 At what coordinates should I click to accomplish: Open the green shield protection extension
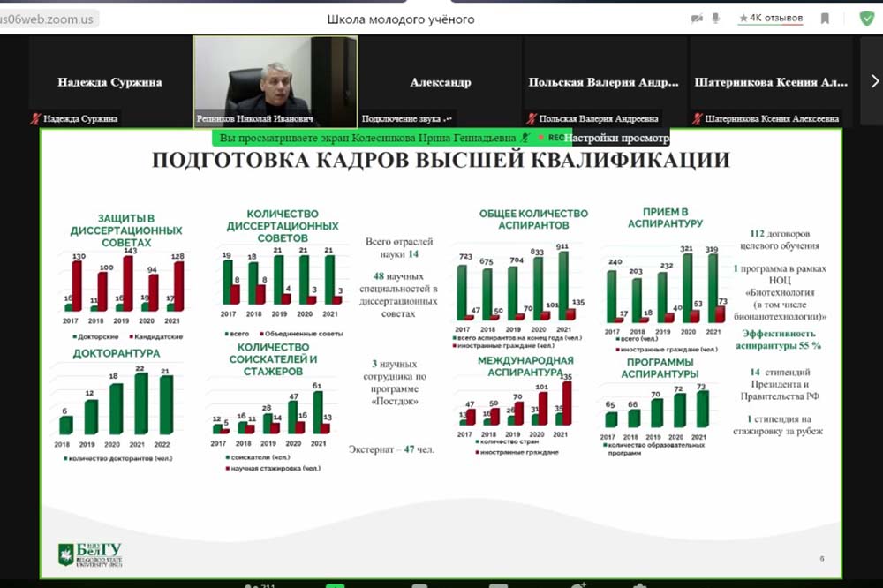[x=865, y=19]
